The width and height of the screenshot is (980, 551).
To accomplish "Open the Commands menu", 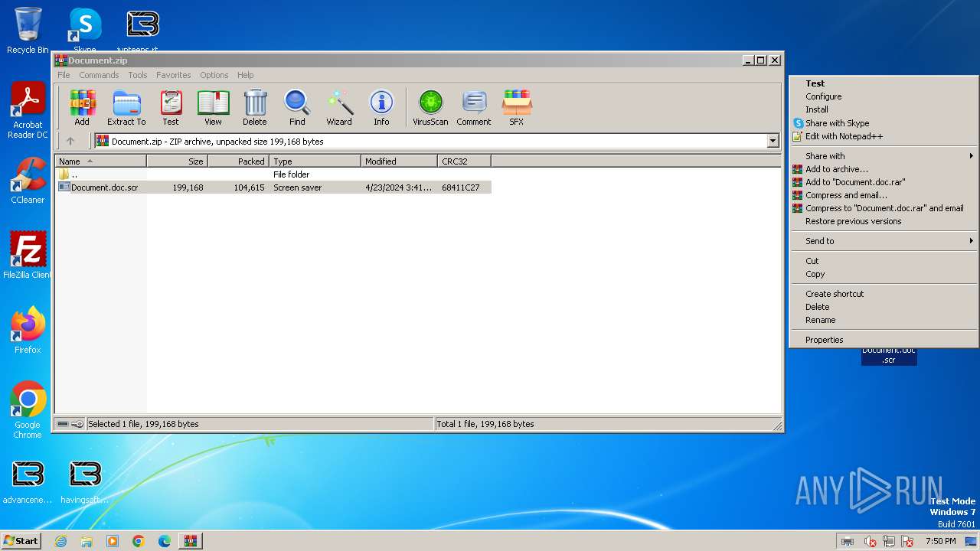I will 99,75.
